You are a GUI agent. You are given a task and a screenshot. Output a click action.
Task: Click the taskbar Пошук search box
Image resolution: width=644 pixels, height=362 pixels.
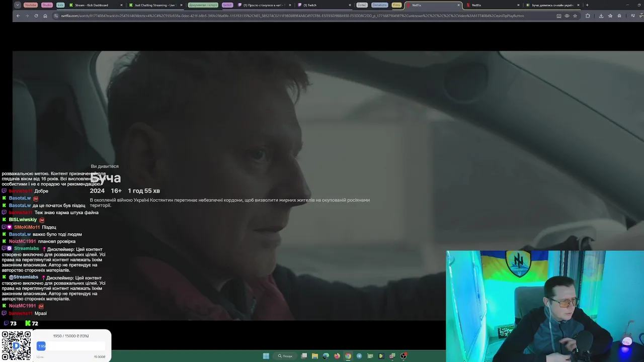pos(285,356)
